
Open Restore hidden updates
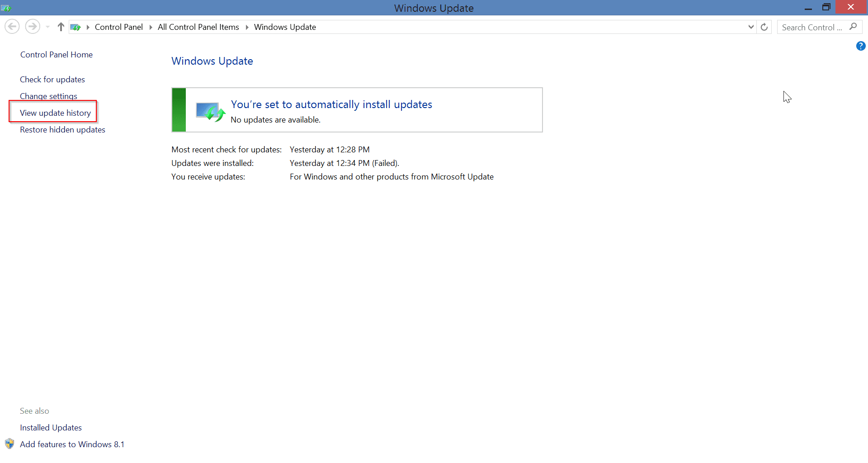click(x=62, y=130)
